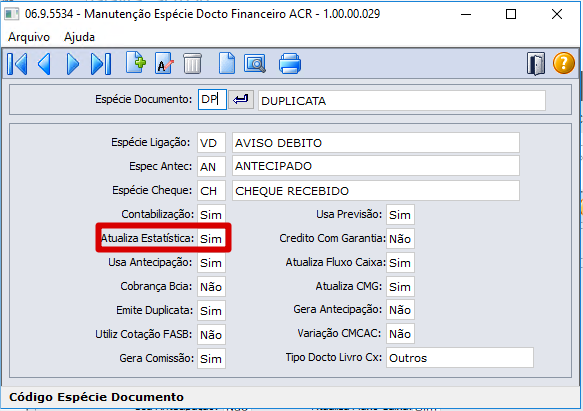Click the blank page icon
Screen dimensions: 583x411
(227, 63)
